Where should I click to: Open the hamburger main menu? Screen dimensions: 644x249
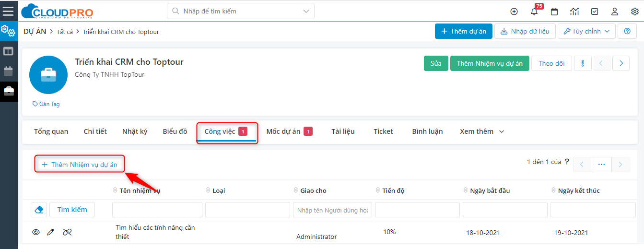[x=8, y=11]
